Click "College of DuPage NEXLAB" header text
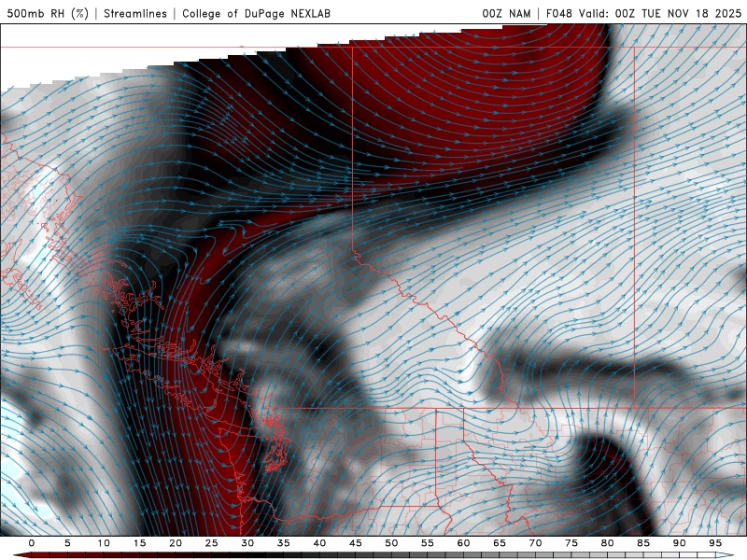The image size is (747, 560). [x=256, y=14]
